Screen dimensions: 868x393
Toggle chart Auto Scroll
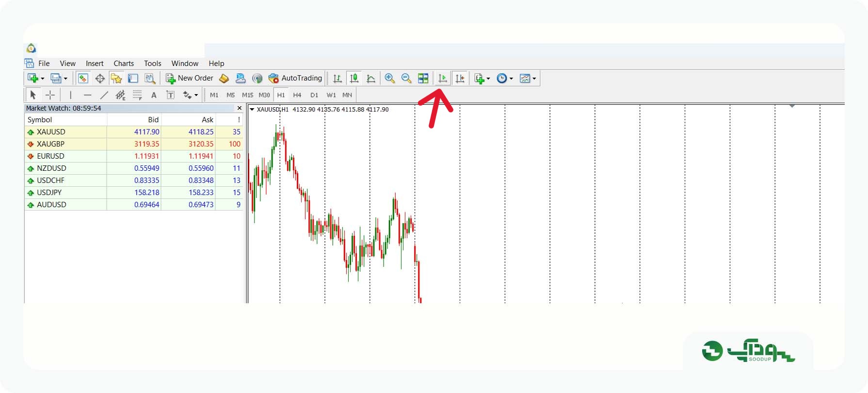[x=443, y=78]
